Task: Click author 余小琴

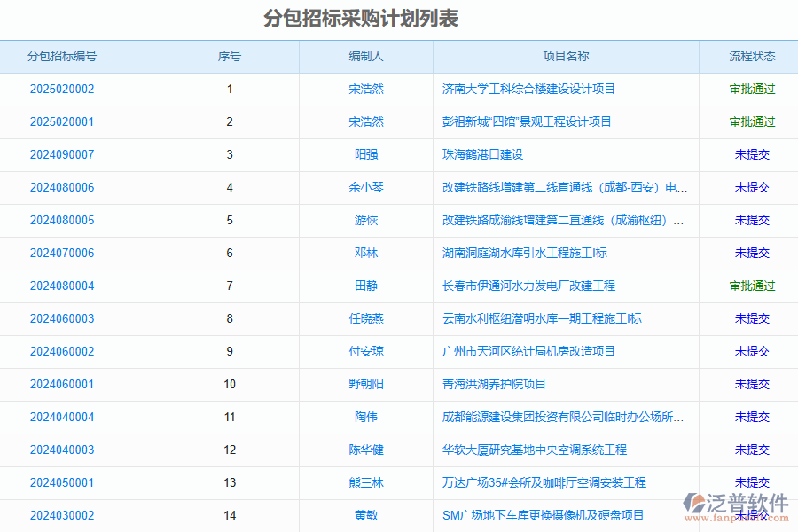Action: click(366, 187)
